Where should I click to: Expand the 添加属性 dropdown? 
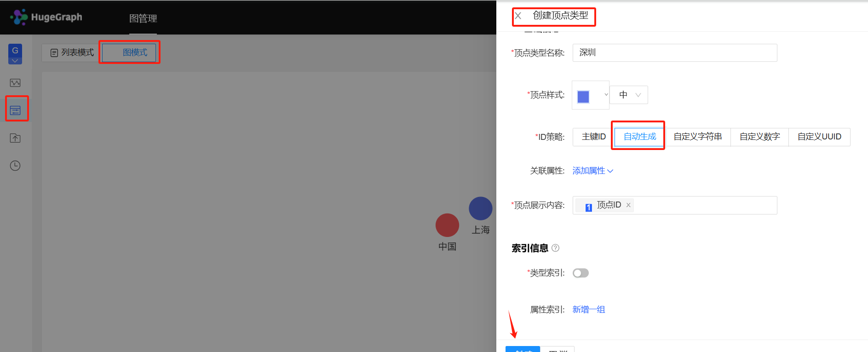point(593,171)
